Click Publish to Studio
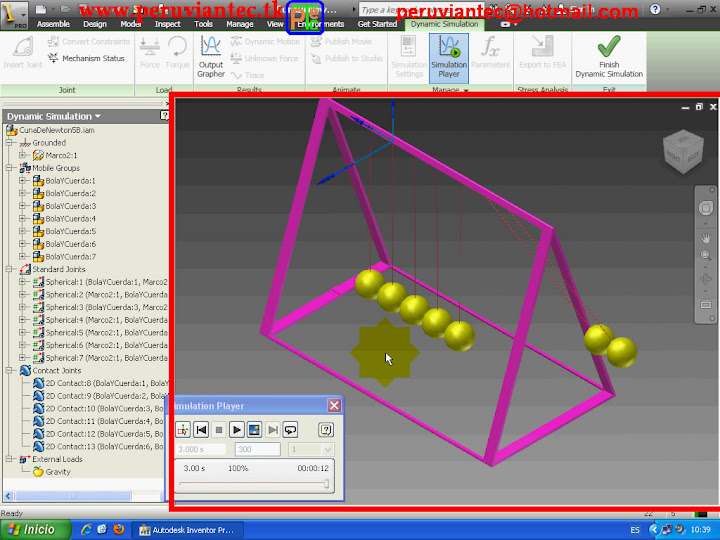 point(347,58)
